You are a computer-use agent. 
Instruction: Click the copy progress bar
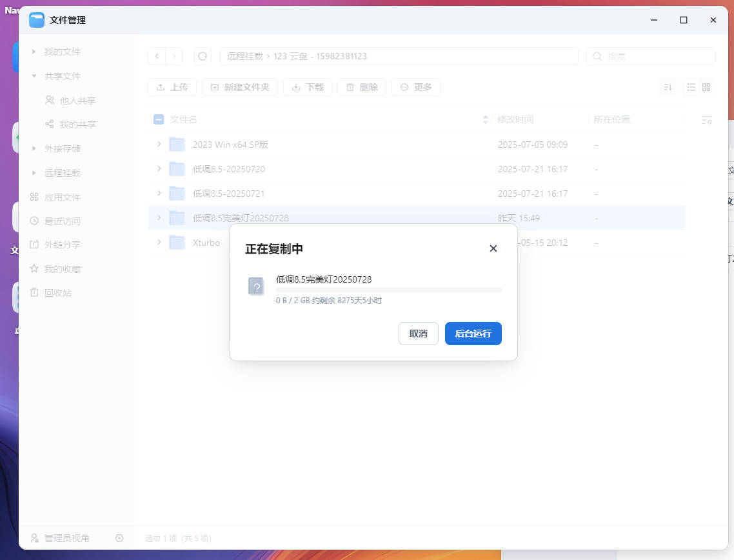388,290
